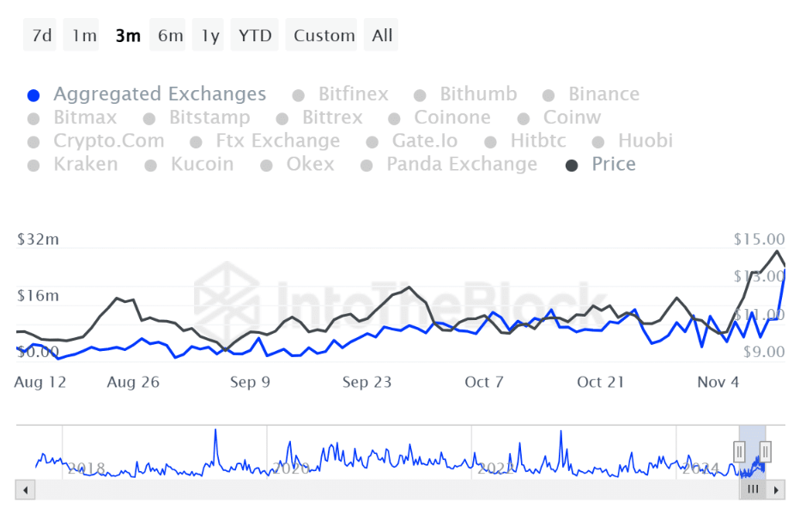
Task: Click the Coinone legend dot icon
Action: tap(395, 118)
